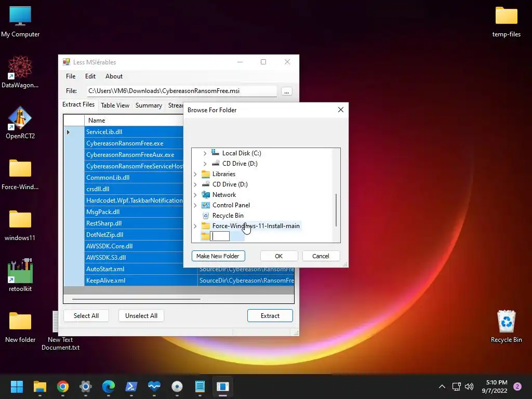Switch to the Table View tab
Viewport: 532px width, 399px height.
pyautogui.click(x=115, y=105)
